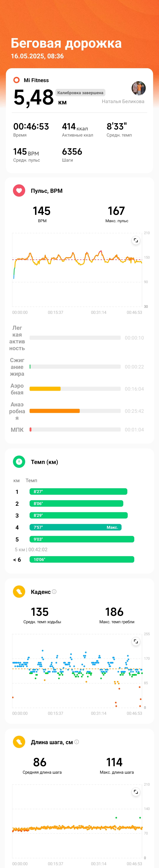Open the info icon next to Длина шага
The height and width of the screenshot is (868, 159).
point(77,742)
